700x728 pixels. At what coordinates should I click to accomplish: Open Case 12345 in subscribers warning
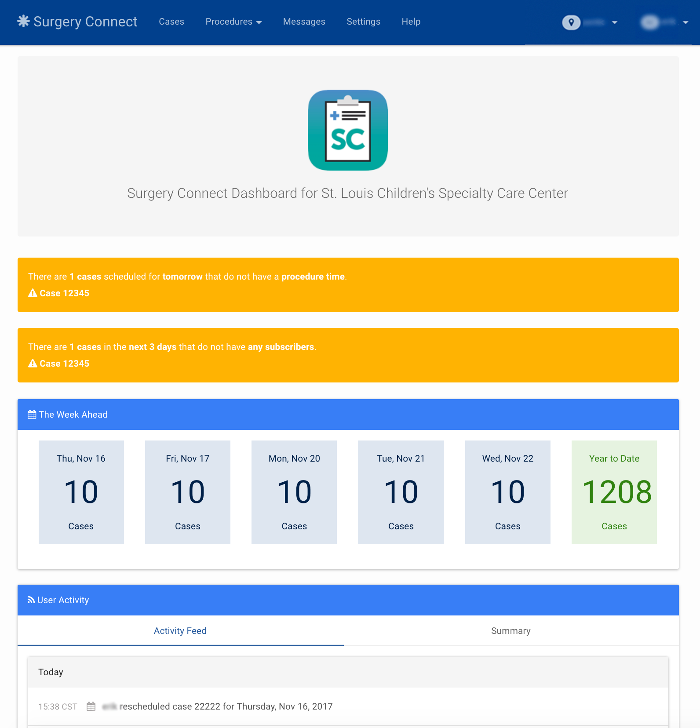click(64, 364)
